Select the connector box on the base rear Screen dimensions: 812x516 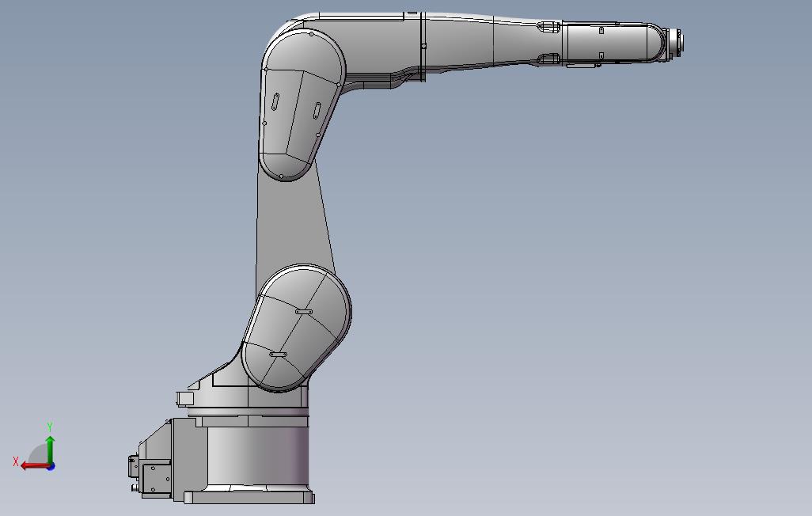click(x=156, y=480)
